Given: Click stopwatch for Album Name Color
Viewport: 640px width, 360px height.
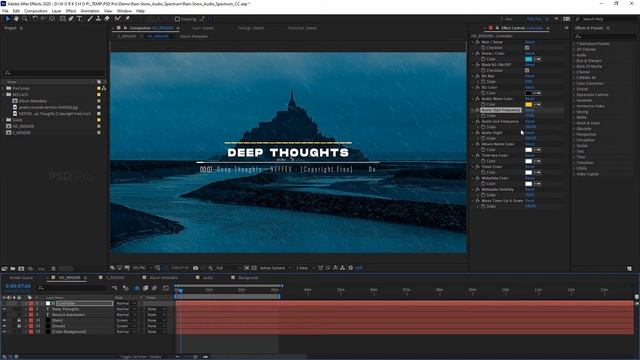Looking at the screenshot, I should pyautogui.click(x=483, y=150).
